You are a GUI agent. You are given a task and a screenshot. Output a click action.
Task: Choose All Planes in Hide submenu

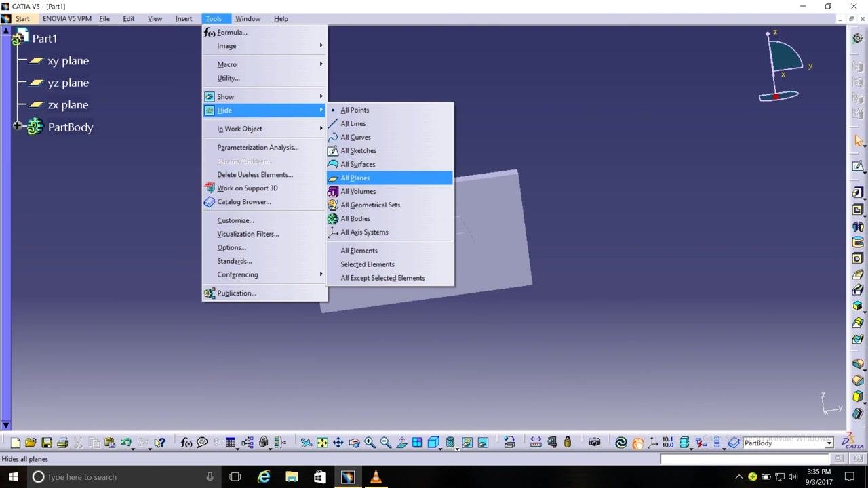[390, 178]
